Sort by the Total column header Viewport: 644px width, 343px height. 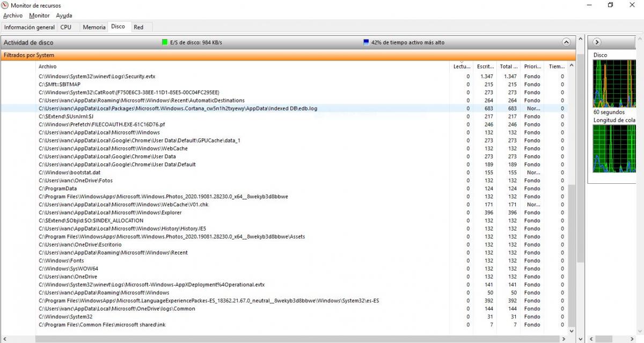pyautogui.click(x=509, y=66)
